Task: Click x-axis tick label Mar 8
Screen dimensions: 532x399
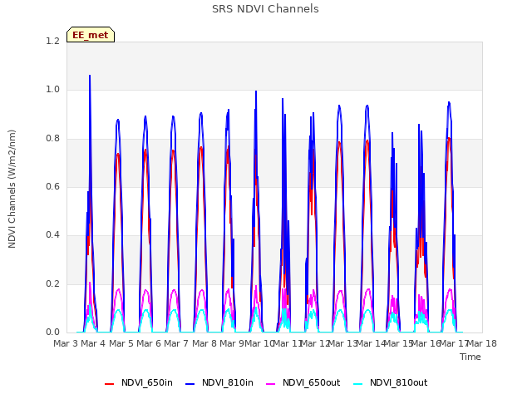Action: click(204, 343)
